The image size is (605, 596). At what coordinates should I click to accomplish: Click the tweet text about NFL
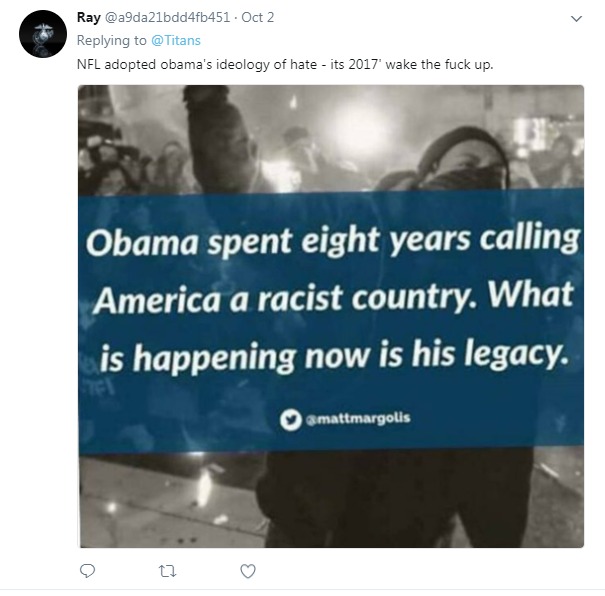[x=285, y=64]
